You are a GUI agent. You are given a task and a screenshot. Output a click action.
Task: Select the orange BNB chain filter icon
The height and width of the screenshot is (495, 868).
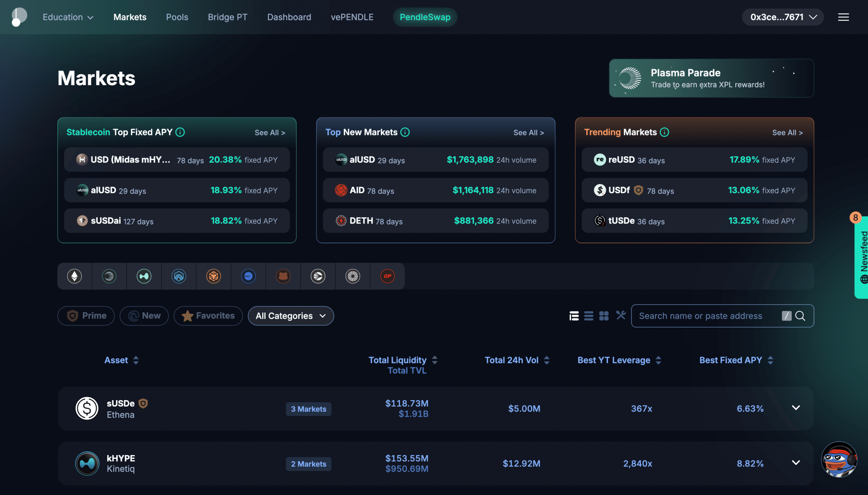point(214,276)
